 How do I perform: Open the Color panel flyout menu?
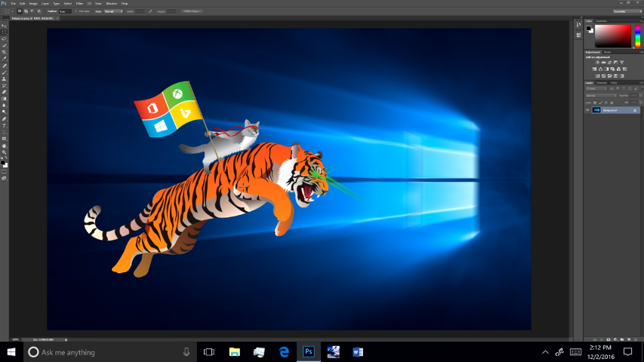coord(641,21)
